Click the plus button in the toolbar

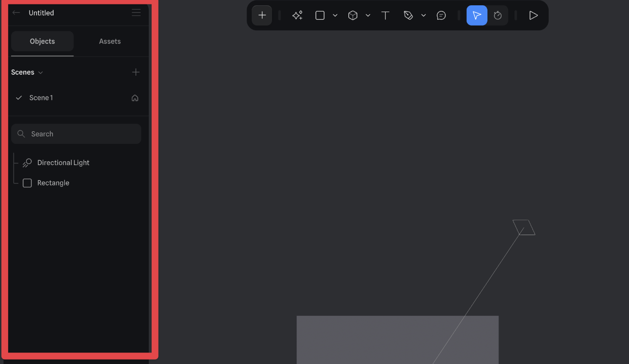pos(262,15)
